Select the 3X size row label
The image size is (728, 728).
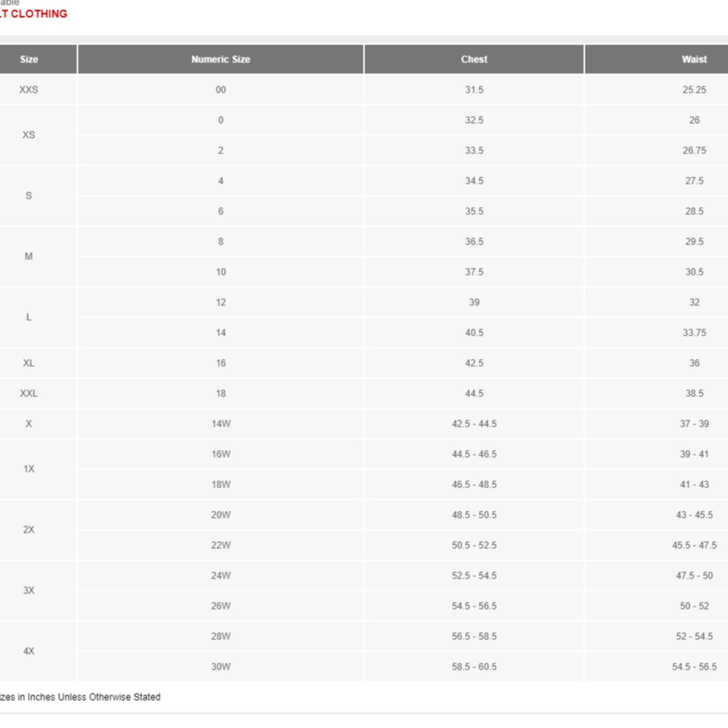[29, 590]
